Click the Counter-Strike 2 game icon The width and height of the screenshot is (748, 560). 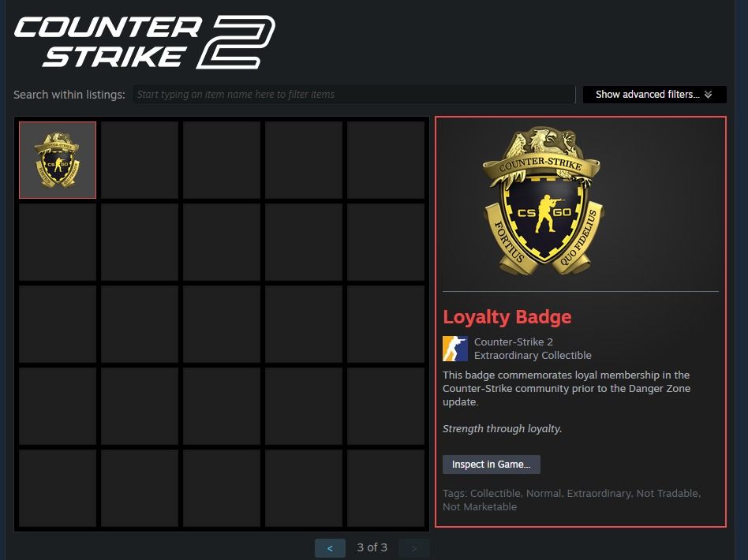(x=455, y=349)
